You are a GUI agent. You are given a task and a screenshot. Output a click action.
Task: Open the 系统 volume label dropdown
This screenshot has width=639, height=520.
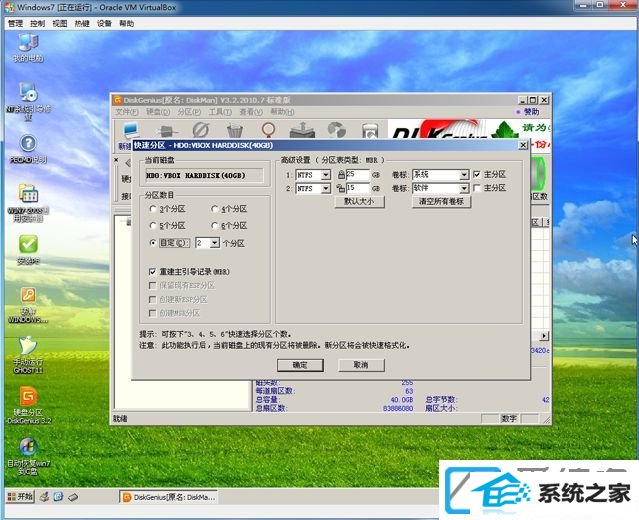[x=464, y=175]
